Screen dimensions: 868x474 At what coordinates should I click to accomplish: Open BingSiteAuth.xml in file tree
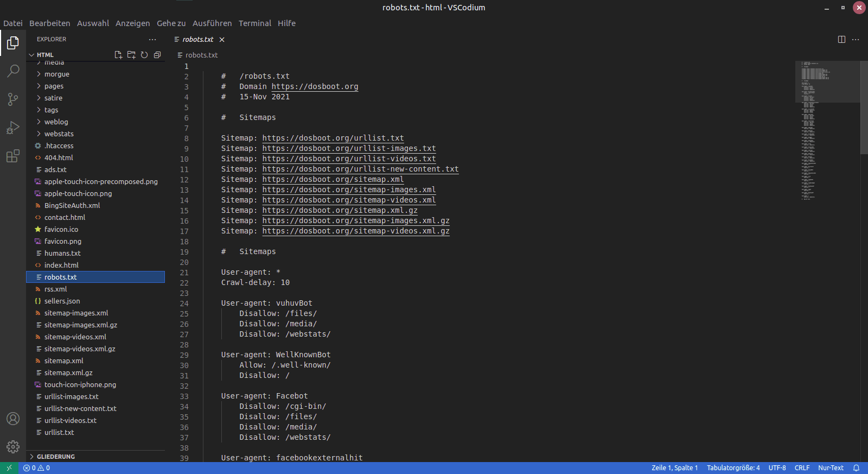(95, 205)
